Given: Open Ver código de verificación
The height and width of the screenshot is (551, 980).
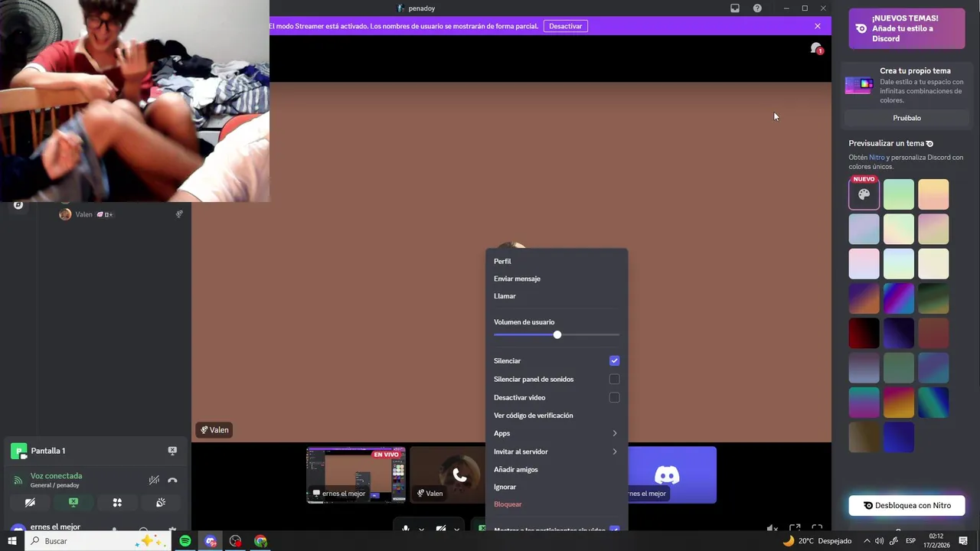Looking at the screenshot, I should click(x=557, y=416).
